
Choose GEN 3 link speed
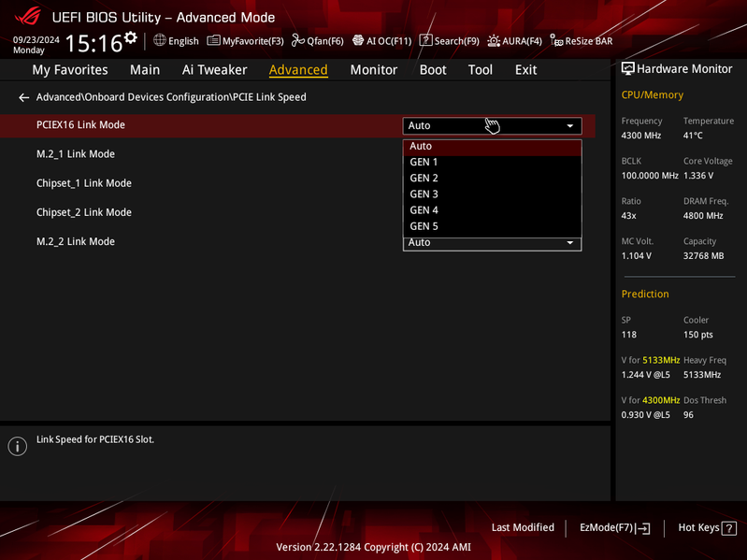coord(492,194)
